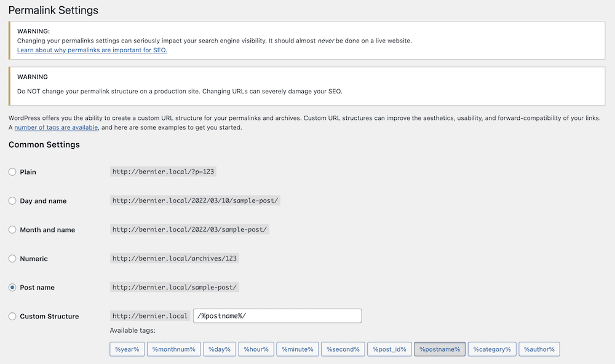Select the Plain permalink radio button
The height and width of the screenshot is (364, 615).
[x=12, y=172]
